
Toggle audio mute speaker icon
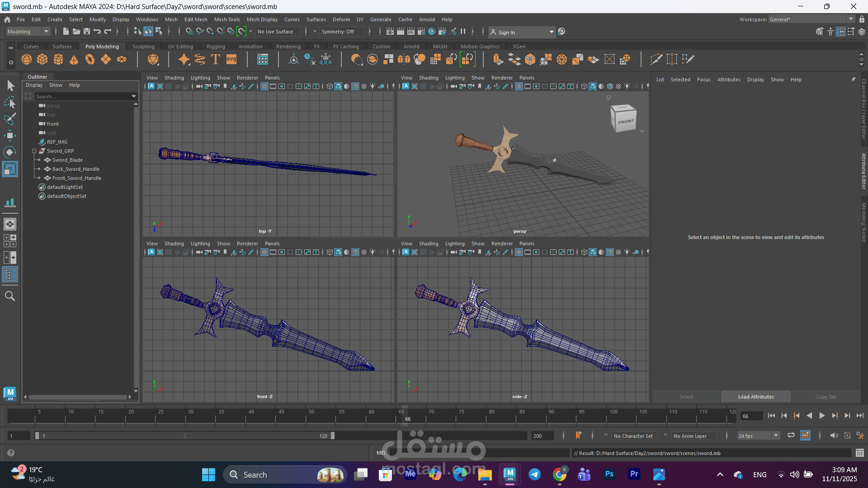tap(834, 436)
